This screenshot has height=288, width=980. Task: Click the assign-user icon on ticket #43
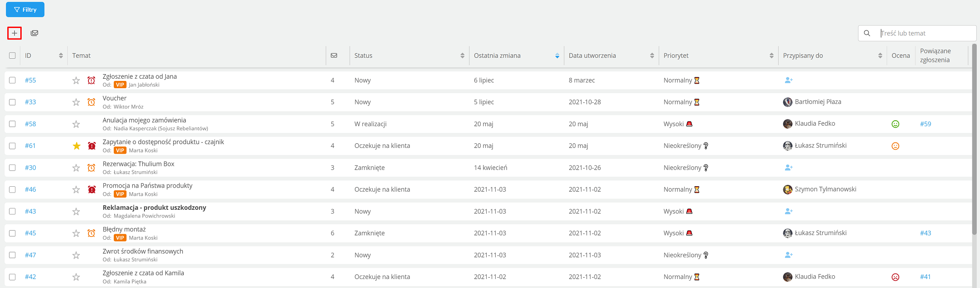tap(789, 211)
